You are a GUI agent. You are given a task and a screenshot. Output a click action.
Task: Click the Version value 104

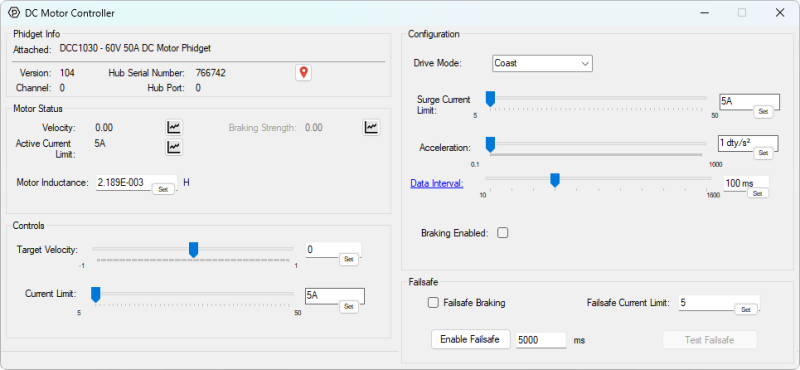67,73
